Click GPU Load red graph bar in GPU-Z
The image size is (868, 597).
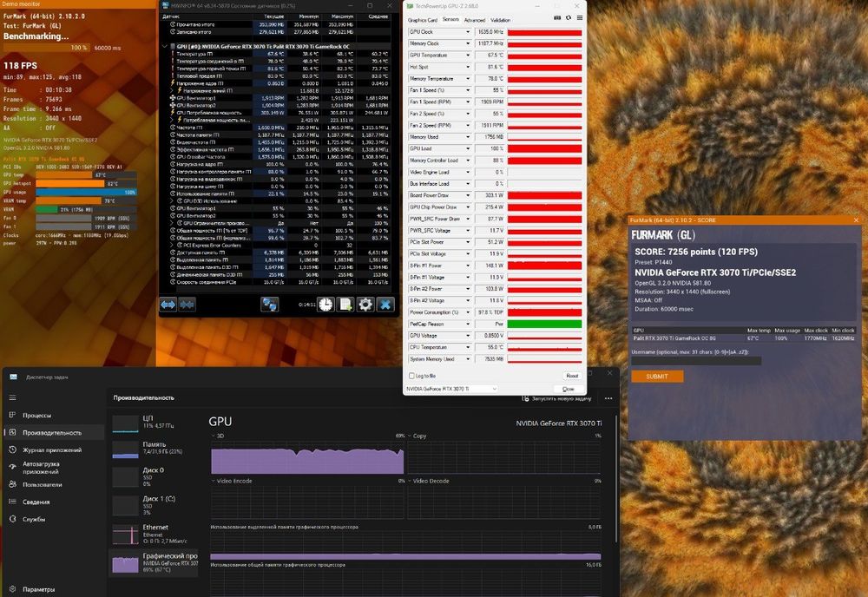tap(544, 149)
